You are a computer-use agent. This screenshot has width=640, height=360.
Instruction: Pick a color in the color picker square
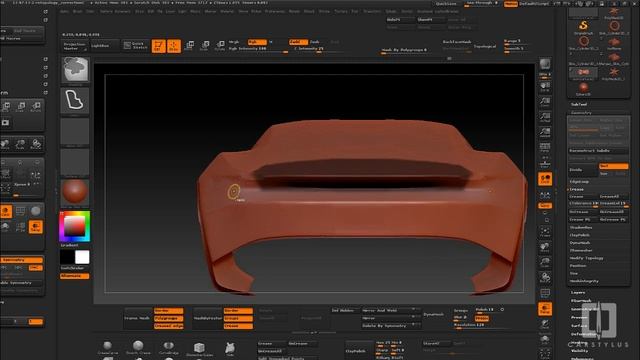74,226
